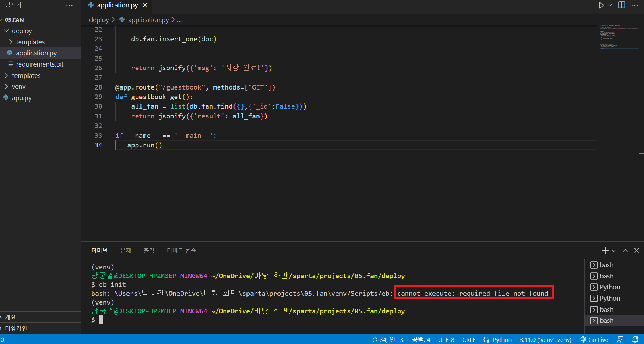Select Python interpreter 3.11.0 venv
644x344 pixels.
pyautogui.click(x=545, y=339)
